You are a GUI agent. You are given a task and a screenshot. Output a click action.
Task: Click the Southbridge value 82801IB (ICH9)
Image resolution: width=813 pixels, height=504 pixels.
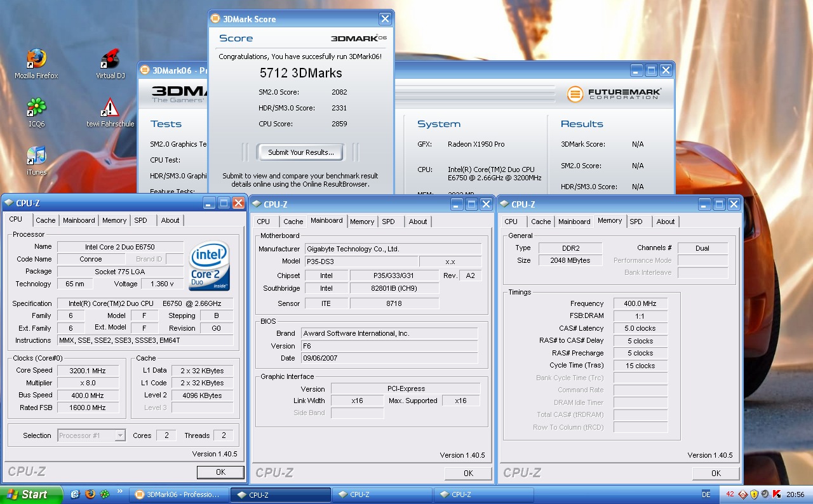394,288
